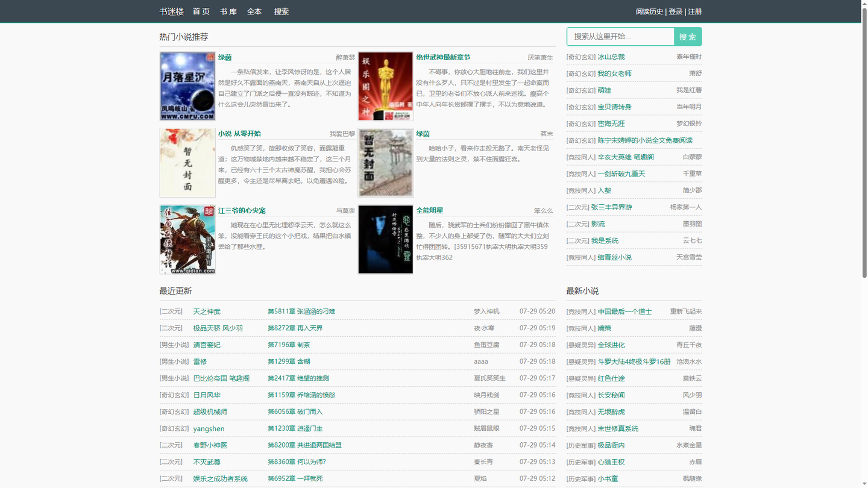Open 小说 从零开始 title link
The width and height of the screenshot is (868, 488).
239,134
